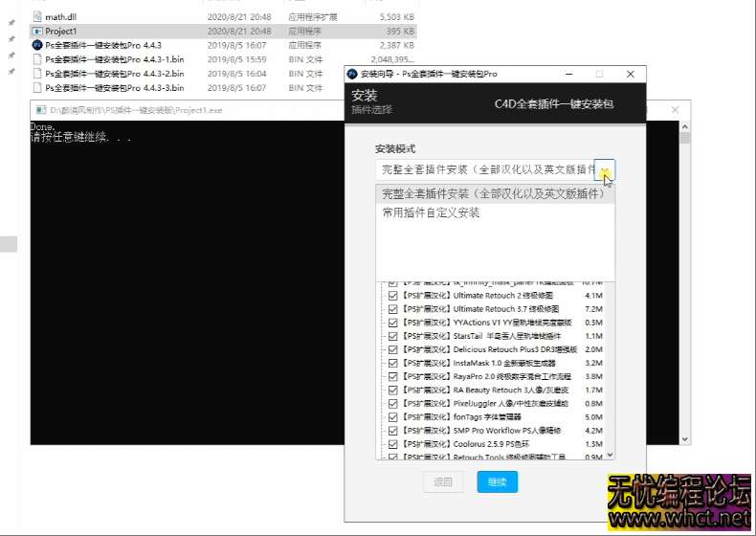Viewport: 756px width, 536px height.
Task: Select the Project1 application icon
Action: click(x=37, y=31)
